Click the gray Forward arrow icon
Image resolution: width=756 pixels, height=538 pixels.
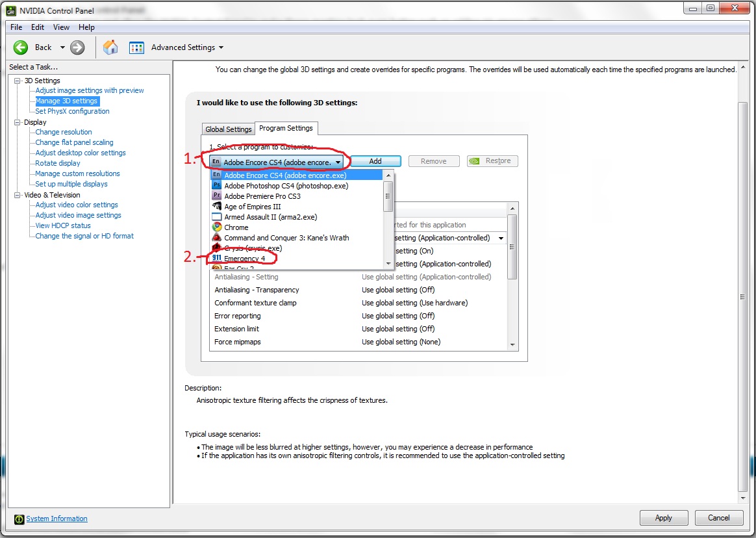(77, 47)
